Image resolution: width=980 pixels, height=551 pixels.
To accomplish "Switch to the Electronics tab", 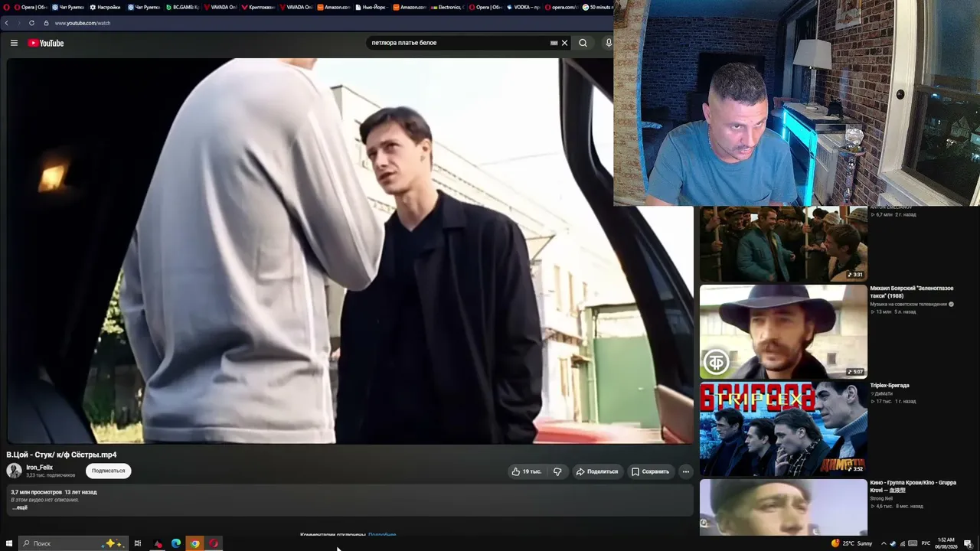I will 446,7.
